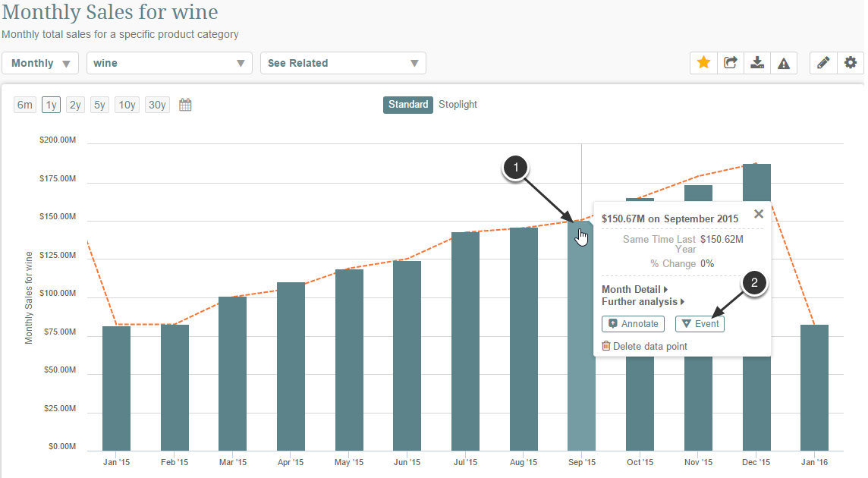Switch chart to Standard view

[x=408, y=105]
